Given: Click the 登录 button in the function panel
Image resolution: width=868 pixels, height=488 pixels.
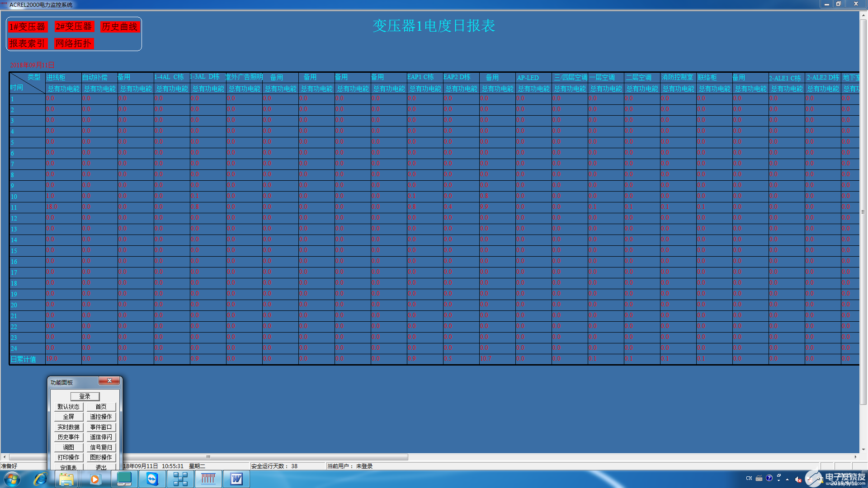Looking at the screenshot, I should tap(85, 396).
